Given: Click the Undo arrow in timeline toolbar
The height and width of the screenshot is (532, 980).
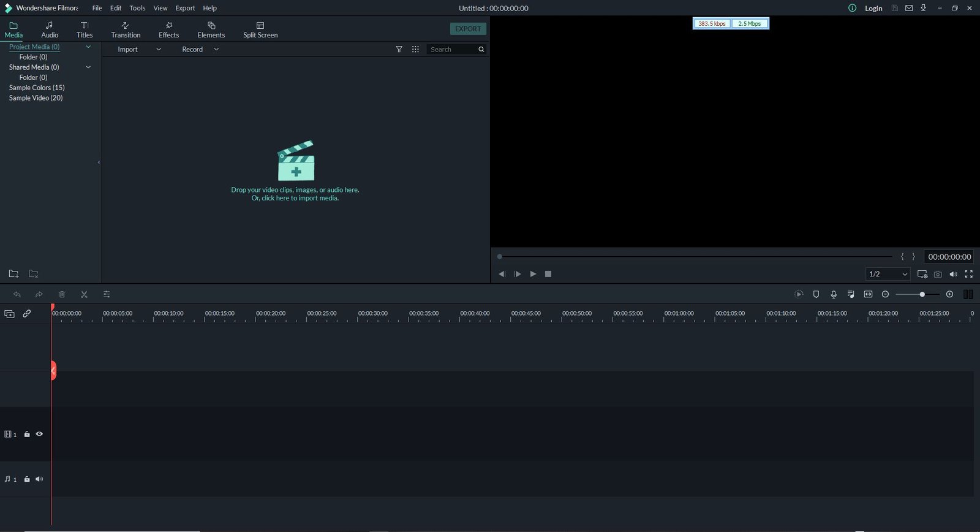Looking at the screenshot, I should 17,294.
